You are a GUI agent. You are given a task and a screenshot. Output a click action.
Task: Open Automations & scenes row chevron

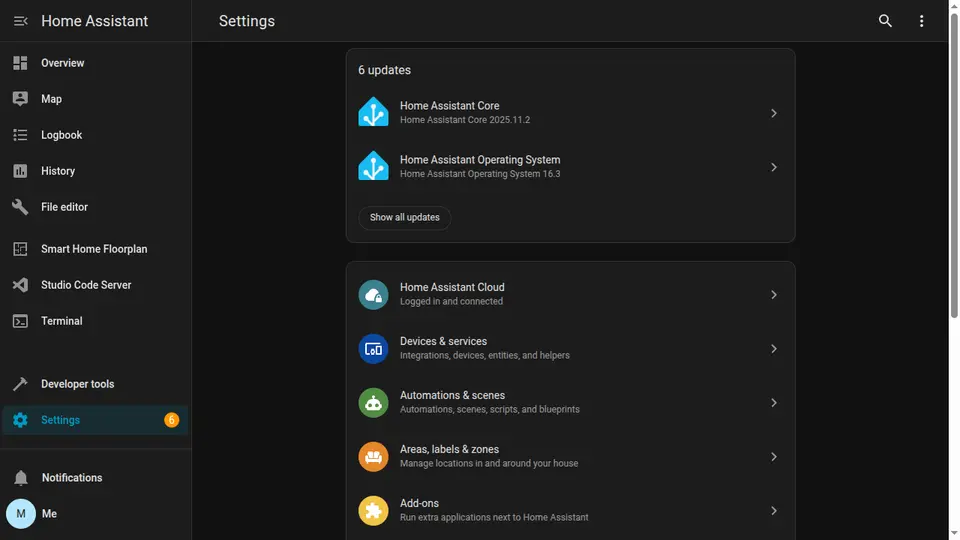click(x=774, y=402)
